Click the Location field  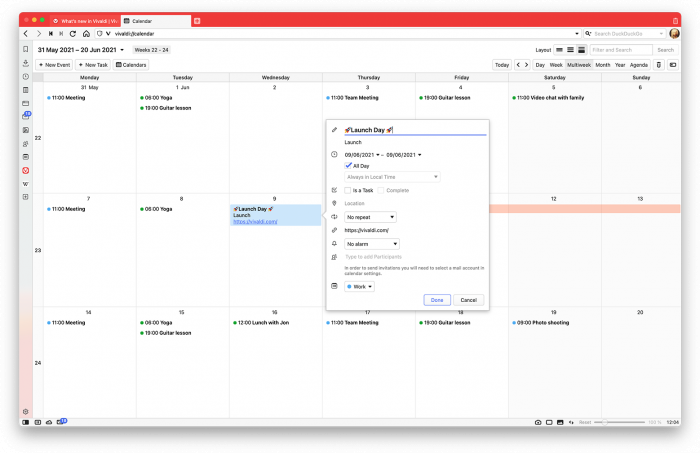[x=415, y=204]
